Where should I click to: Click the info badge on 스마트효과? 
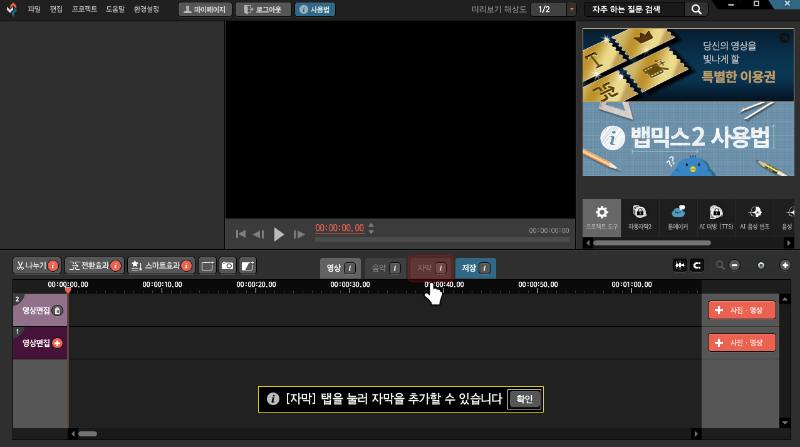(x=187, y=266)
